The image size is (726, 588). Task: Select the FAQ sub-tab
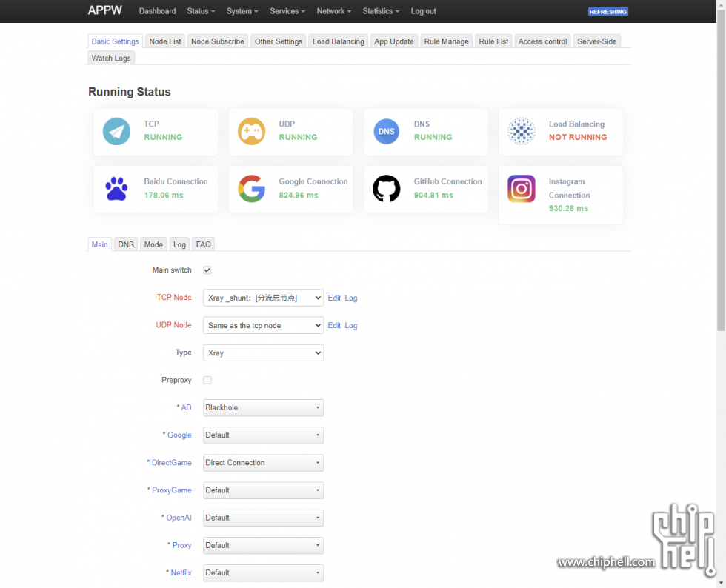click(203, 244)
